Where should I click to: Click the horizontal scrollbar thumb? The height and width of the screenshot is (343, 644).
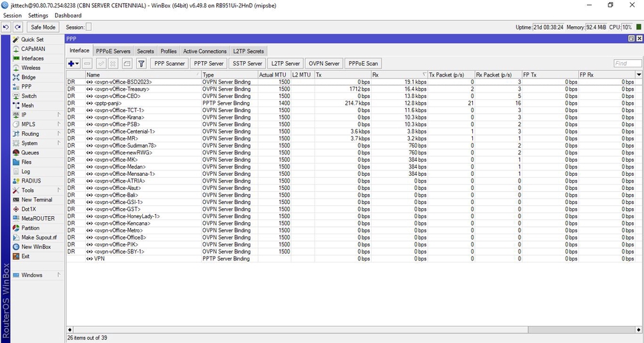[301, 330]
